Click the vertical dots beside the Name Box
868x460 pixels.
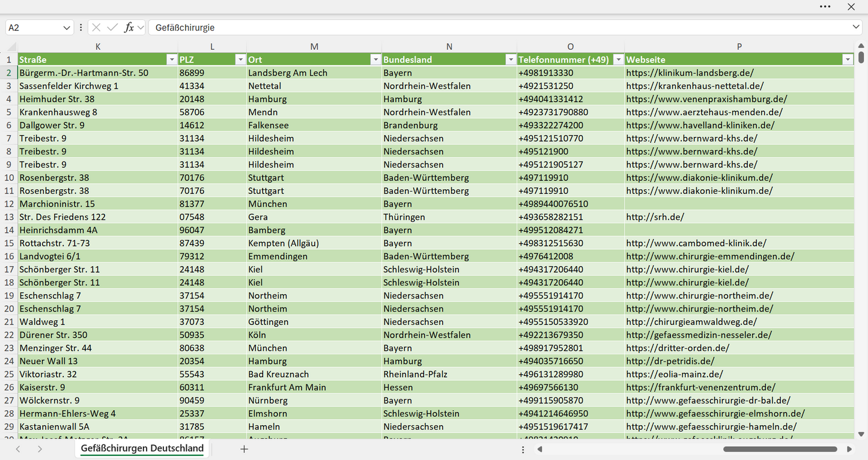pyautogui.click(x=80, y=28)
